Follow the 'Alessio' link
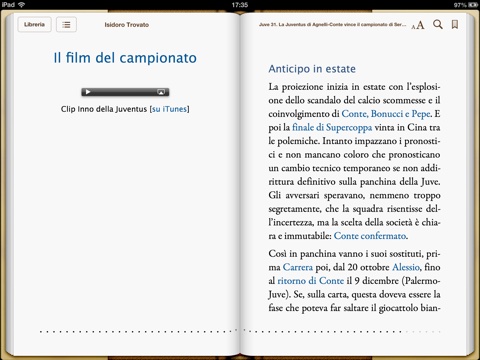 point(406,267)
